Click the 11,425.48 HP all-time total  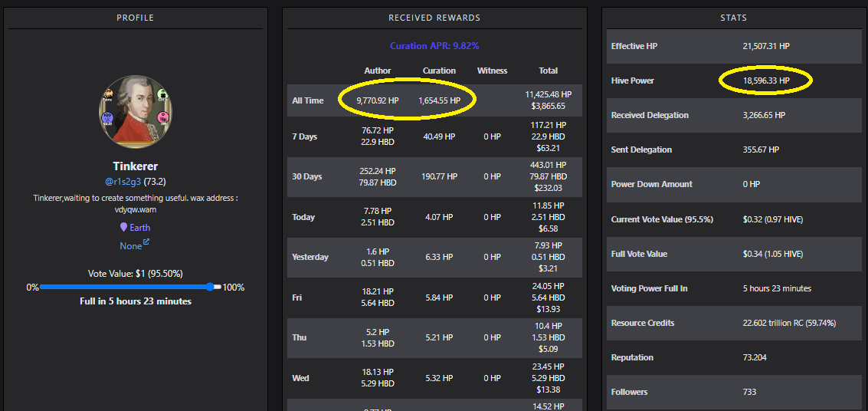pyautogui.click(x=549, y=95)
